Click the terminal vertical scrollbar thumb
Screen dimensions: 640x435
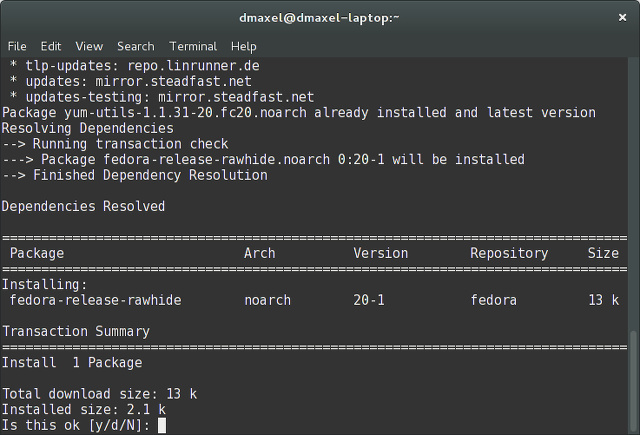(633, 381)
